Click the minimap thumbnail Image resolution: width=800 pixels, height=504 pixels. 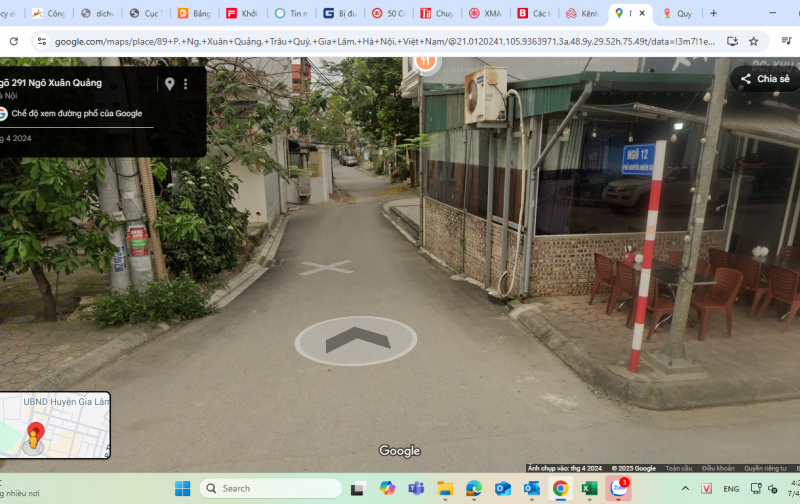[55, 425]
